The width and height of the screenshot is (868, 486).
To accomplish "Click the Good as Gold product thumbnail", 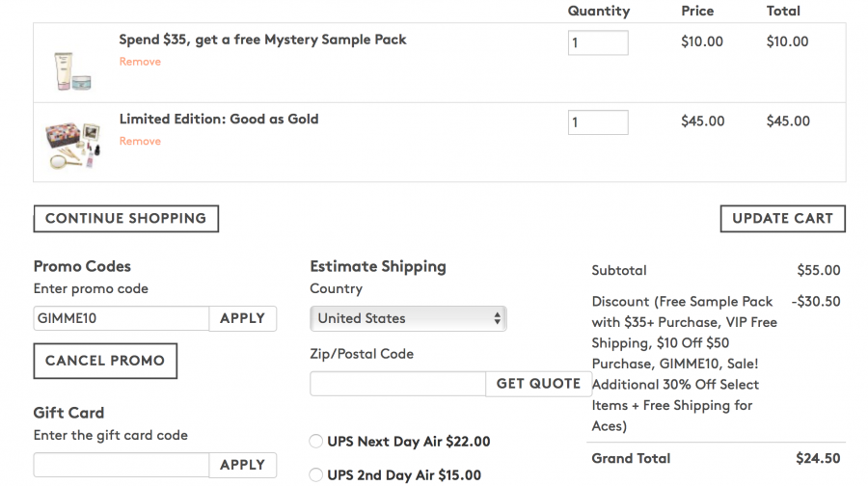I will pos(73,143).
